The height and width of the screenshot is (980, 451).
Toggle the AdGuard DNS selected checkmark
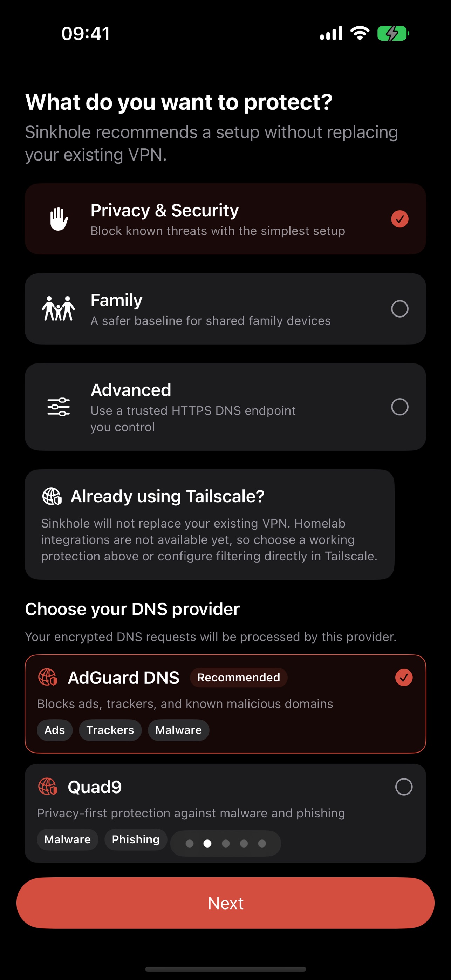(404, 678)
